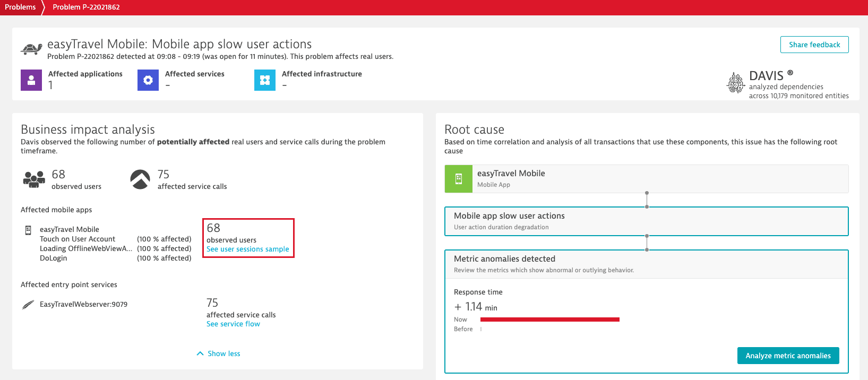Click the Mobile app slow user actions box
This screenshot has width=868, height=380.
click(647, 221)
